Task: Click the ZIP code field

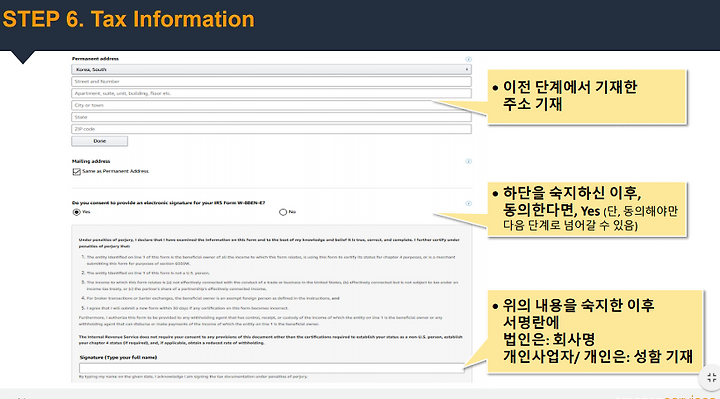Action: tap(271, 129)
